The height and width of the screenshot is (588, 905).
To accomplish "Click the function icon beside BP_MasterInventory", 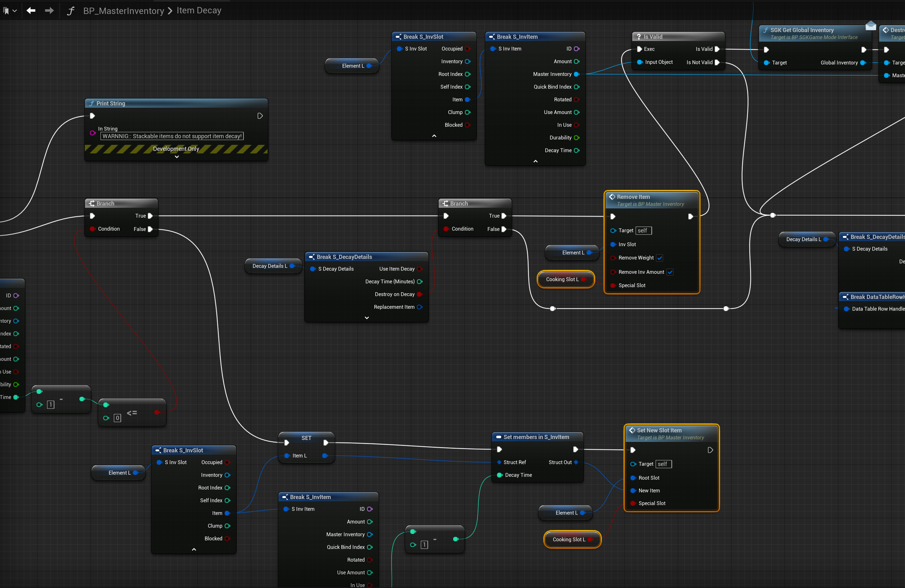I will tap(71, 11).
